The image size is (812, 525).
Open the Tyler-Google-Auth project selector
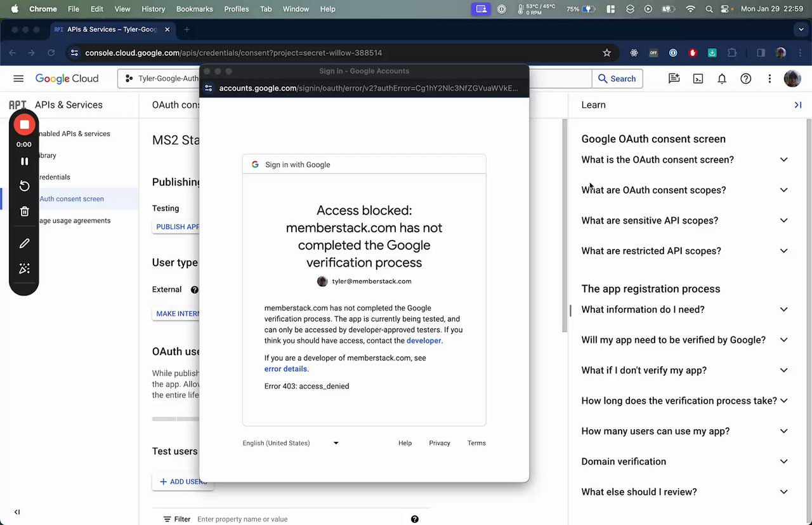click(x=159, y=79)
